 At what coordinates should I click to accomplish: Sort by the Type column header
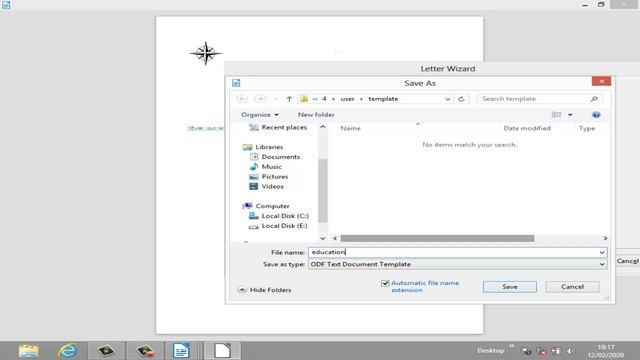coord(587,128)
